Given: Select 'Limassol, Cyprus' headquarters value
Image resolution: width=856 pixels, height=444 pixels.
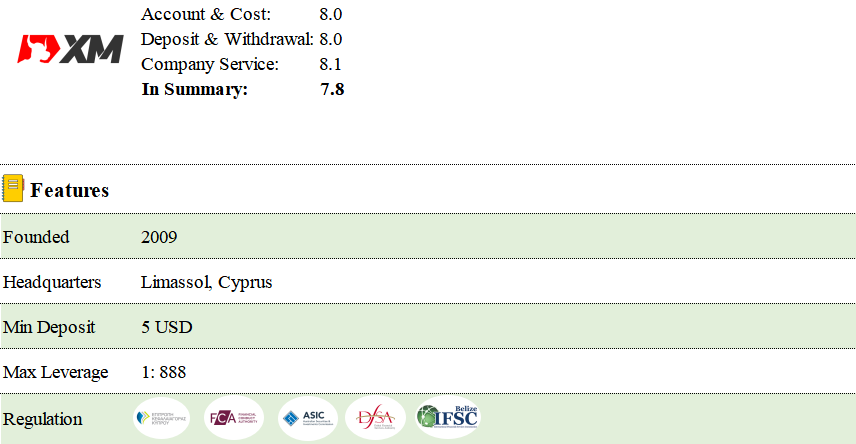Looking at the screenshot, I should tap(206, 282).
